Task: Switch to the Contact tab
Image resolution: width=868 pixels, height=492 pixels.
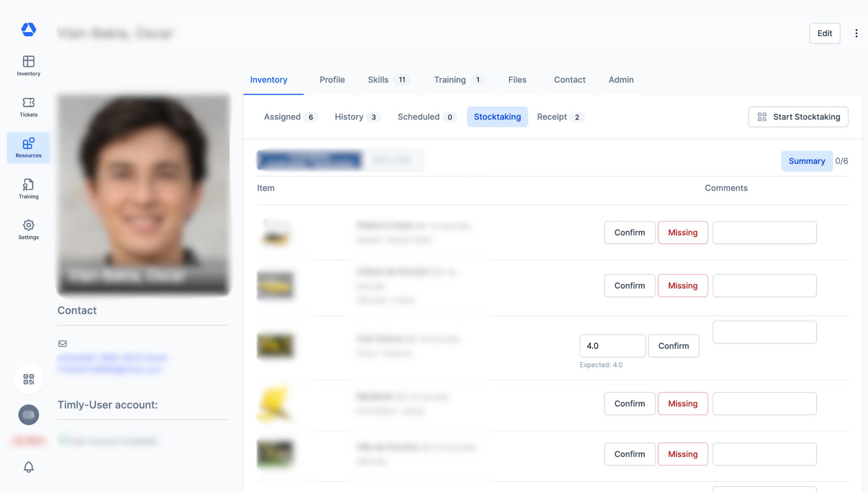Action: click(x=569, y=80)
